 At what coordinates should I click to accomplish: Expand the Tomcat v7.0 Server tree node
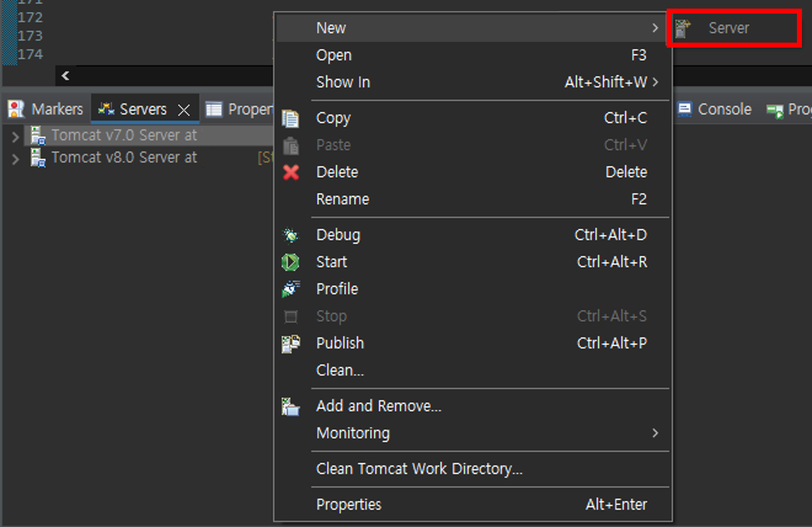tap(15, 136)
